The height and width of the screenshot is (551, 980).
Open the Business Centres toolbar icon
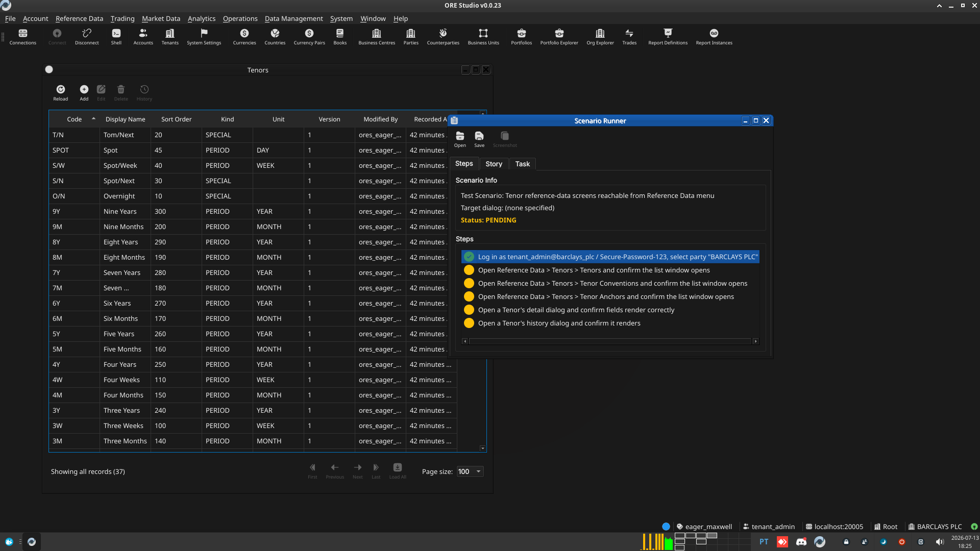[377, 36]
